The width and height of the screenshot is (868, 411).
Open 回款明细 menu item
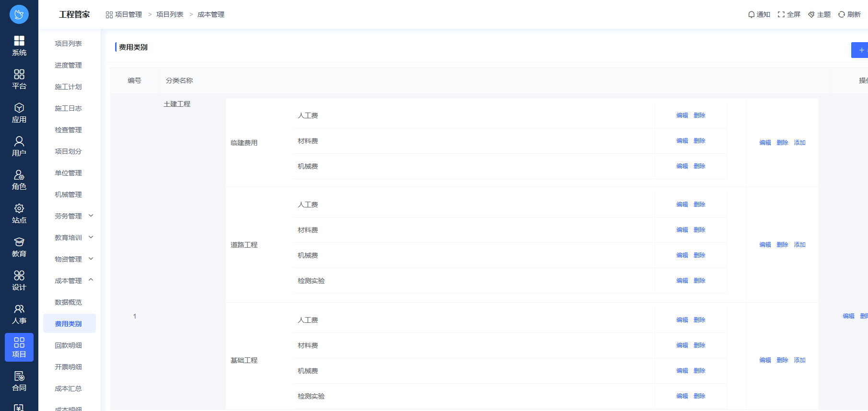pyautogui.click(x=69, y=345)
